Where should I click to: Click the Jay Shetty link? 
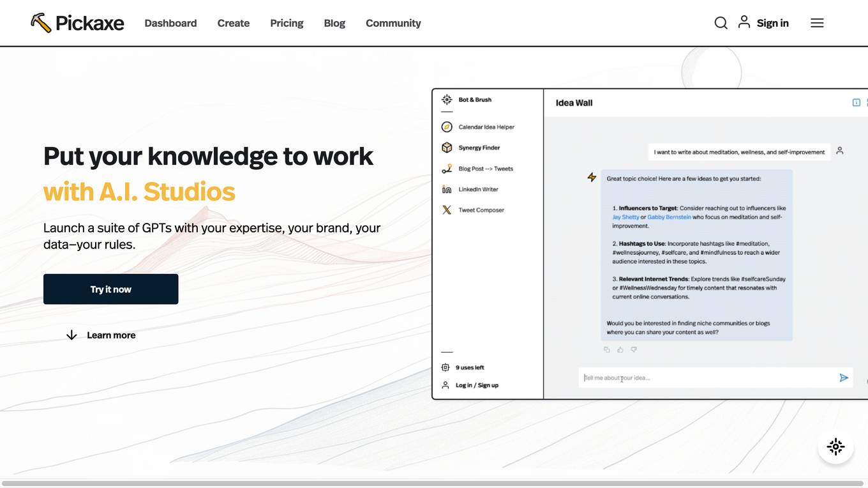click(625, 217)
